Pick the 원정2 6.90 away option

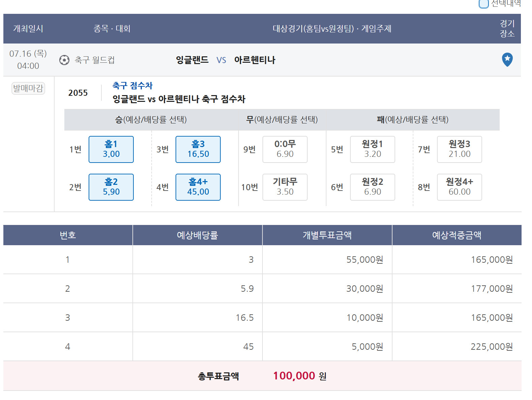pyautogui.click(x=373, y=187)
